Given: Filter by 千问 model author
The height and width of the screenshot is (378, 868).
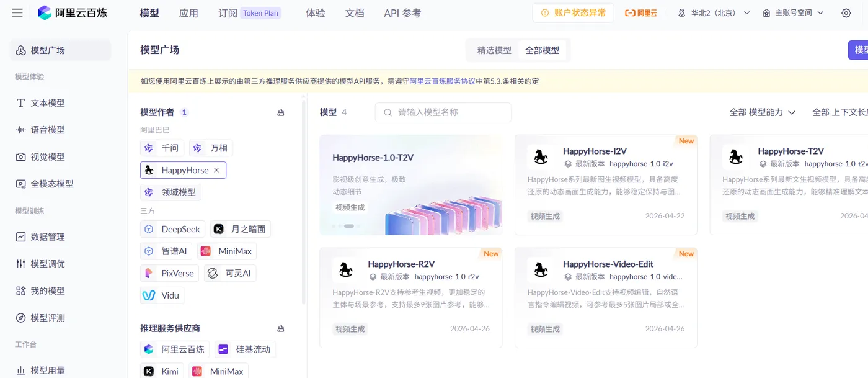Looking at the screenshot, I should click(162, 148).
